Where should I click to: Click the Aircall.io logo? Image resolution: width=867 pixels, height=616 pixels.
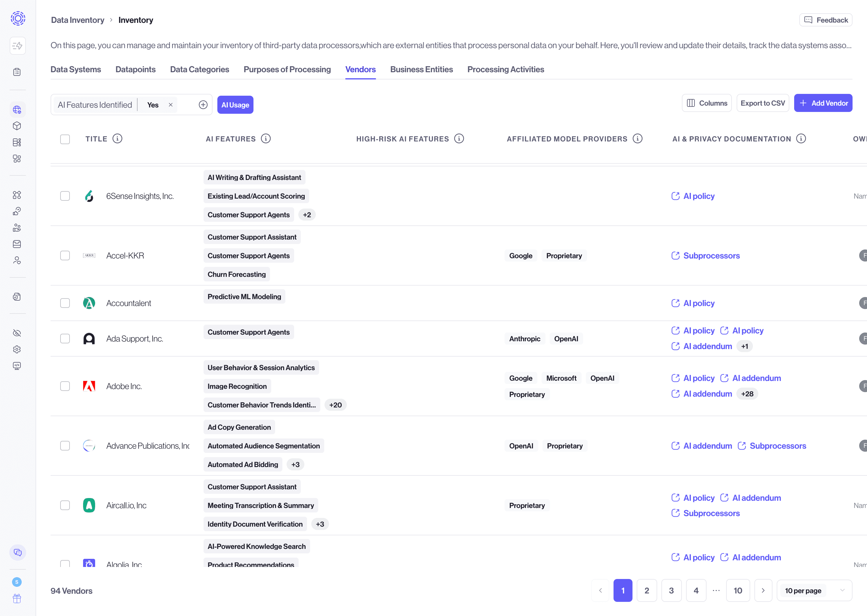pyautogui.click(x=89, y=505)
